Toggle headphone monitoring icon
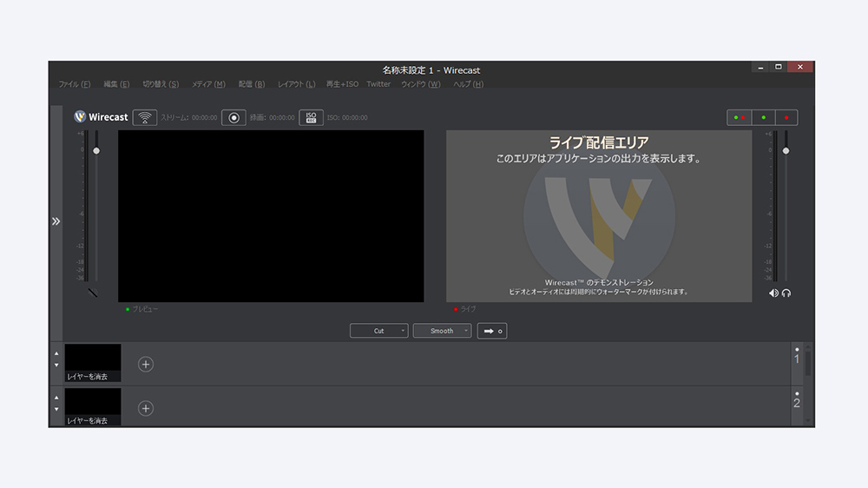 [x=786, y=293]
